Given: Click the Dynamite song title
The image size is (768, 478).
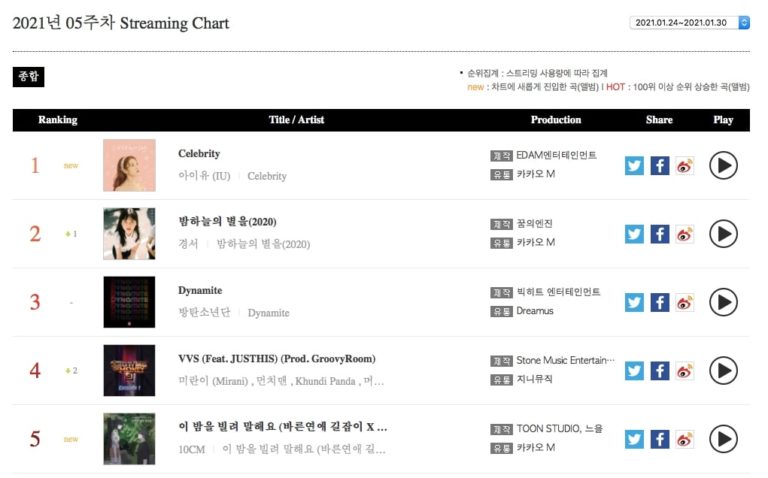Looking at the screenshot, I should click(200, 290).
